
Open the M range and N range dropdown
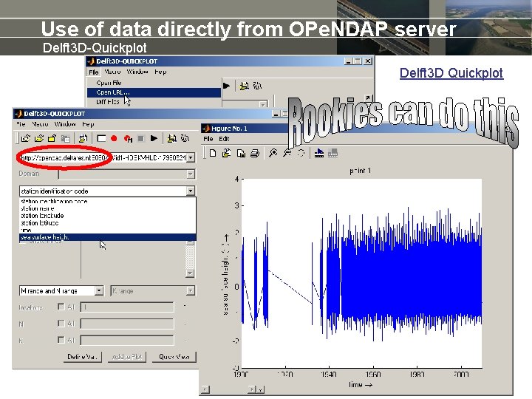point(99,291)
